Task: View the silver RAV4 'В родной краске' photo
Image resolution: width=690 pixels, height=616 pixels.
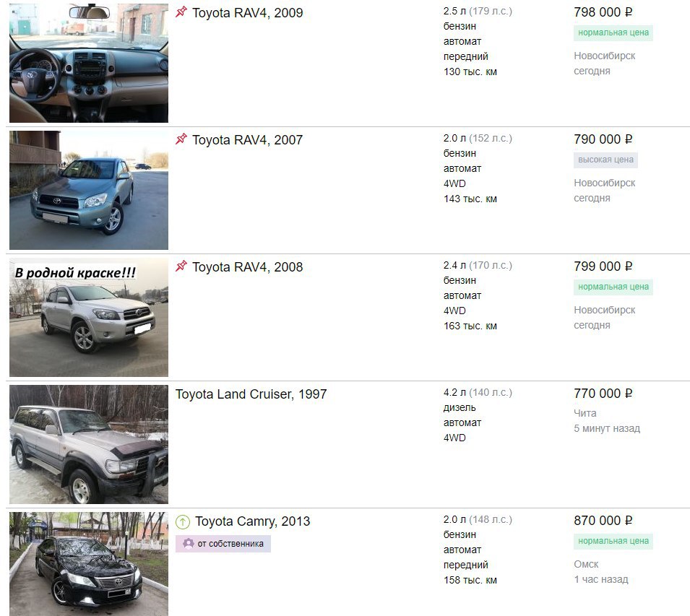Action: [x=89, y=317]
